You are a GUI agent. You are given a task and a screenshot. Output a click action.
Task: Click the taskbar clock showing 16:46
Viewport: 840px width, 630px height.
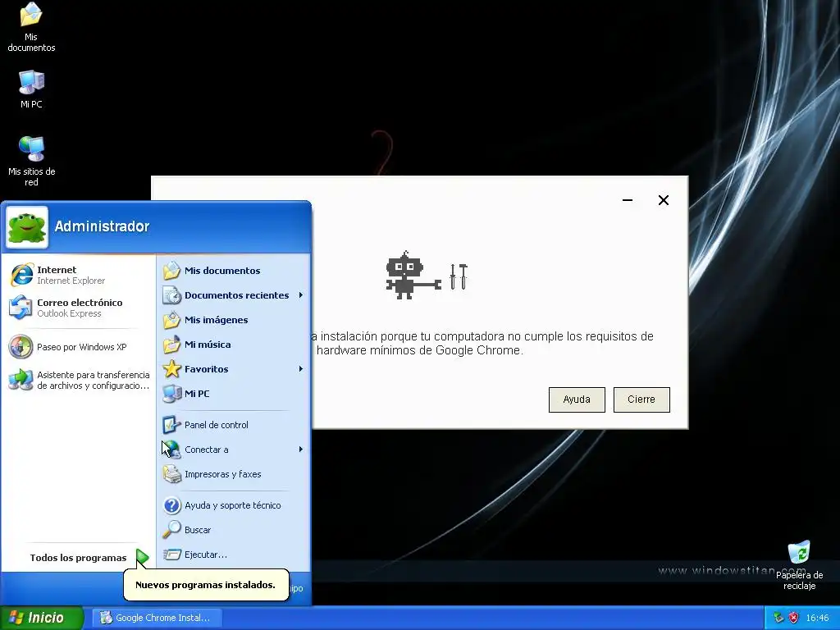coord(818,618)
